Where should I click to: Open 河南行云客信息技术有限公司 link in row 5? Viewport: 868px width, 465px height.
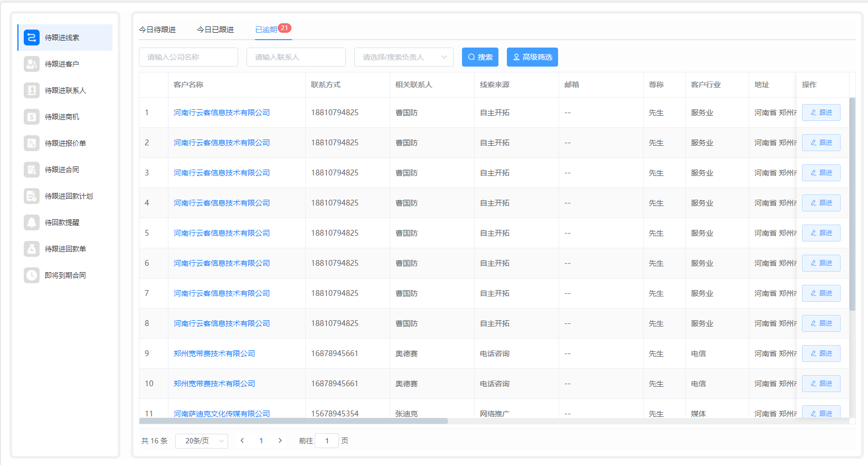point(222,233)
